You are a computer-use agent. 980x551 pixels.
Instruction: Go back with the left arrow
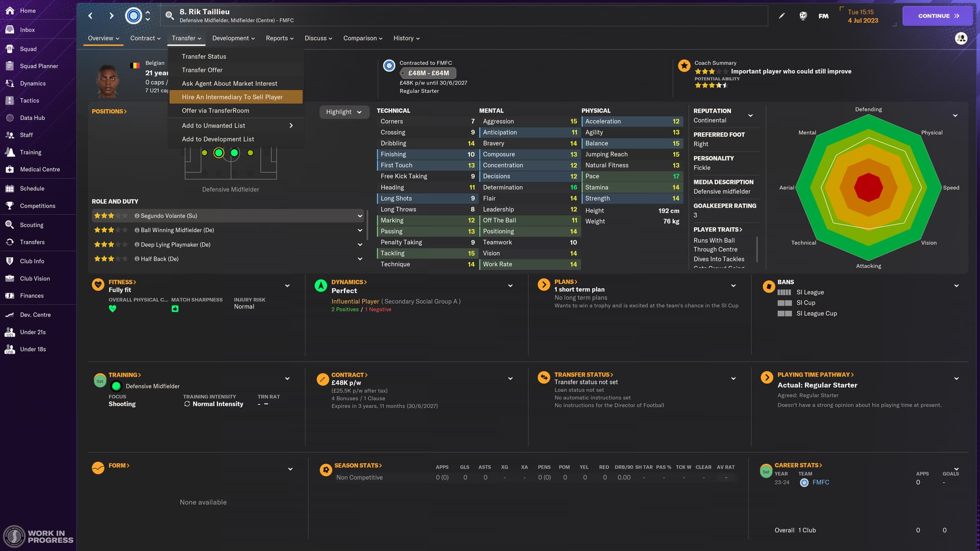[x=90, y=16]
